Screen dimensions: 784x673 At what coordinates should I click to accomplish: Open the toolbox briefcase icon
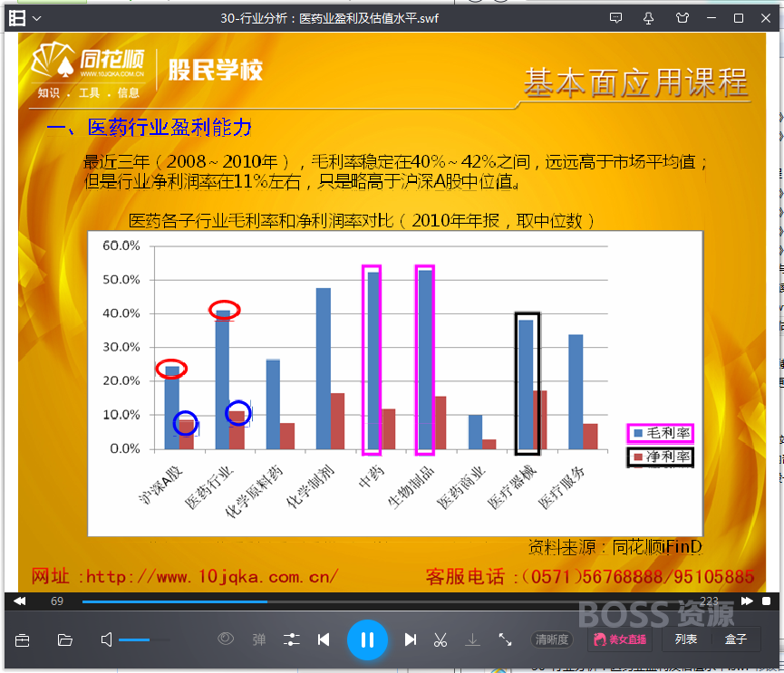click(x=23, y=640)
